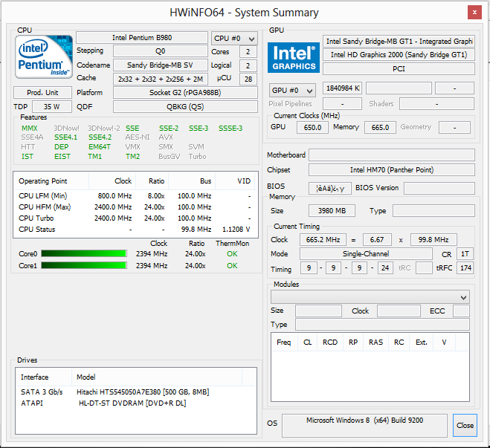
Task: Click the PCI bus field in GPU section
Action: click(x=399, y=68)
